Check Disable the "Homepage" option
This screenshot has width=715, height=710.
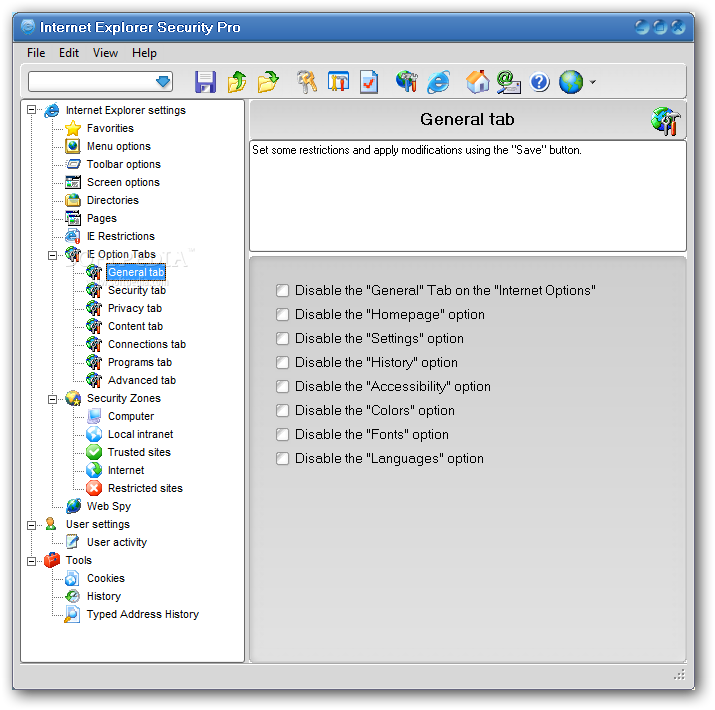(x=282, y=315)
